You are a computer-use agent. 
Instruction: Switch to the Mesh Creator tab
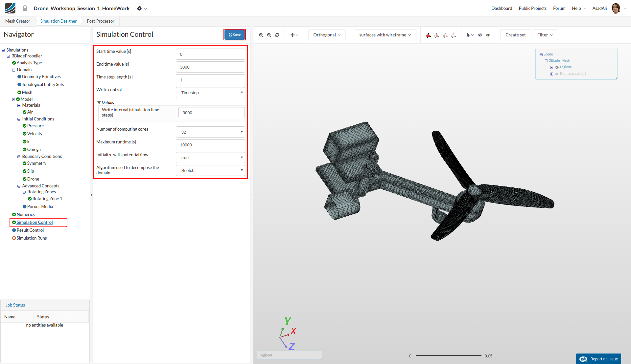(18, 21)
